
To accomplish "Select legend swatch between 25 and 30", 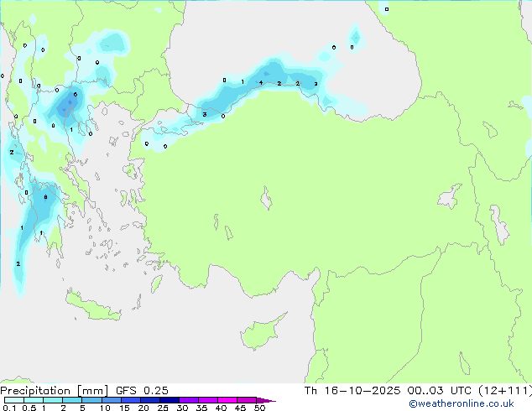I will click(169, 400).
